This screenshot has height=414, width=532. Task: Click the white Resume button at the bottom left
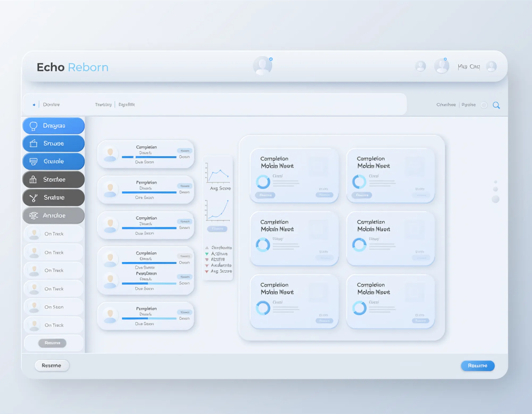click(x=52, y=366)
